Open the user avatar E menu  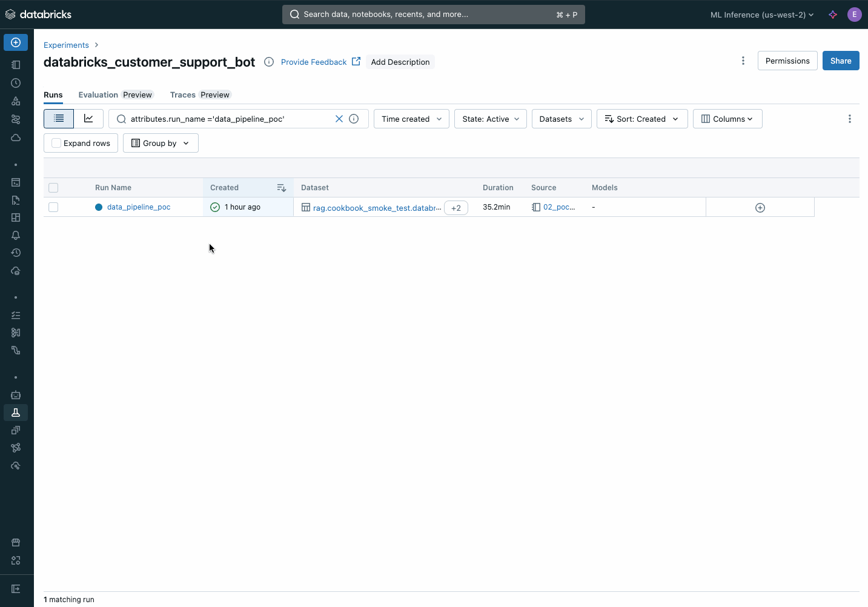(854, 15)
